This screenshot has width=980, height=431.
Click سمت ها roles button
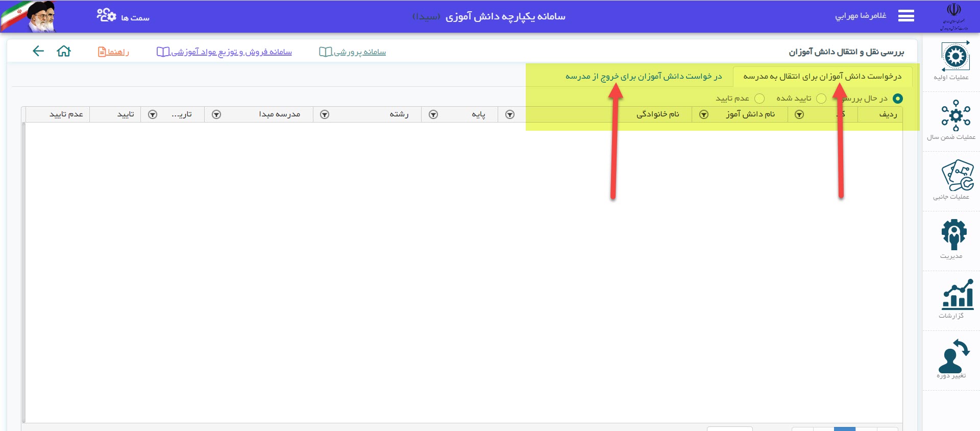coord(123,17)
